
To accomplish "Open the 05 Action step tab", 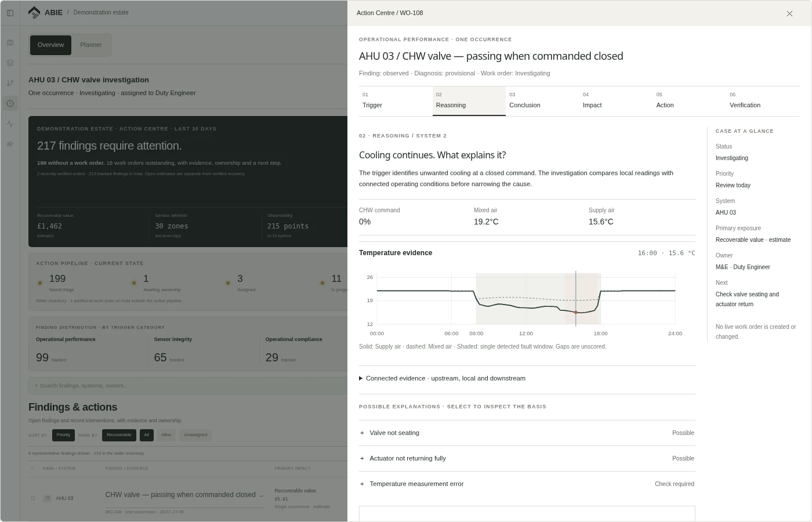I will (690, 100).
